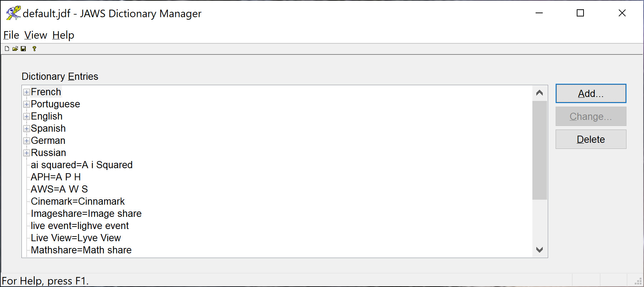Click the Delete button

click(x=590, y=139)
